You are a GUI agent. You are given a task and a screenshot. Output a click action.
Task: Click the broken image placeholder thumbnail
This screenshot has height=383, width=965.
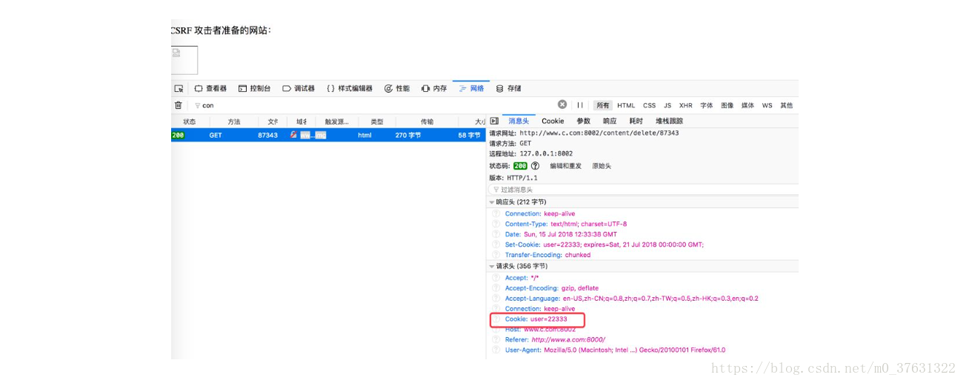tap(184, 60)
